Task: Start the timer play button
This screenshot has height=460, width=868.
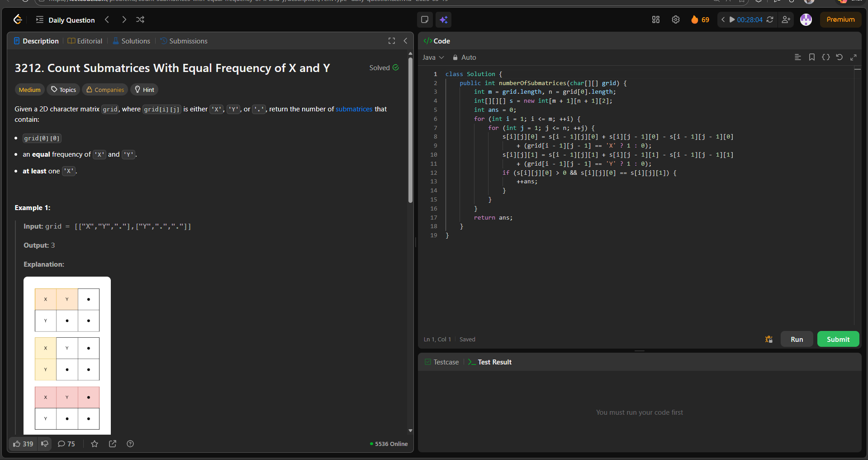Action: (x=732, y=19)
